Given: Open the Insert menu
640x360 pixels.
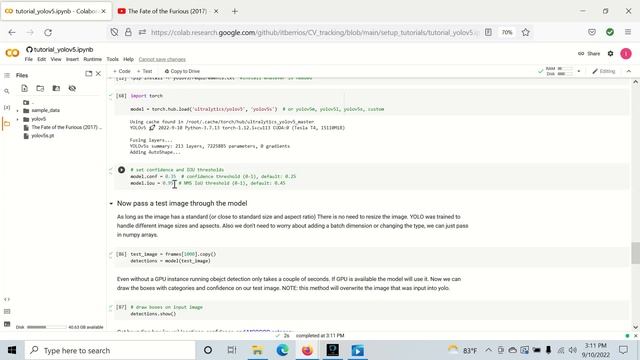Looking at the screenshot, I should [x=72, y=59].
